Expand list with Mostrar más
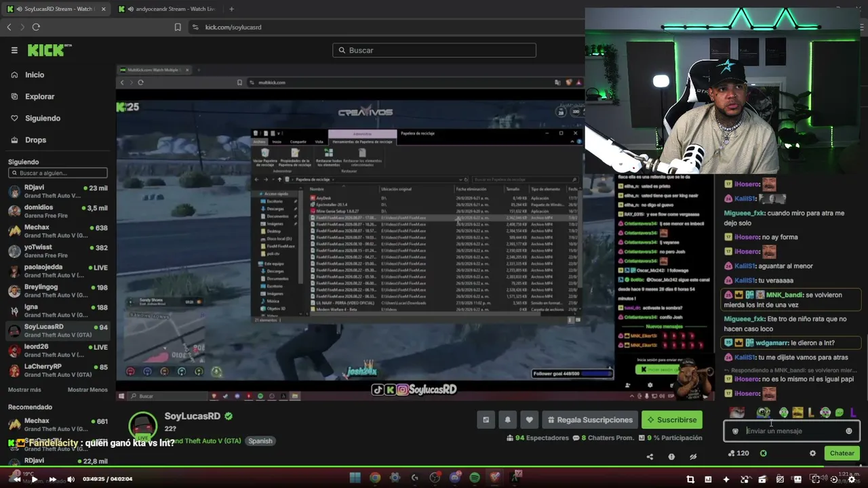Image resolution: width=868 pixels, height=488 pixels. pos(24,390)
